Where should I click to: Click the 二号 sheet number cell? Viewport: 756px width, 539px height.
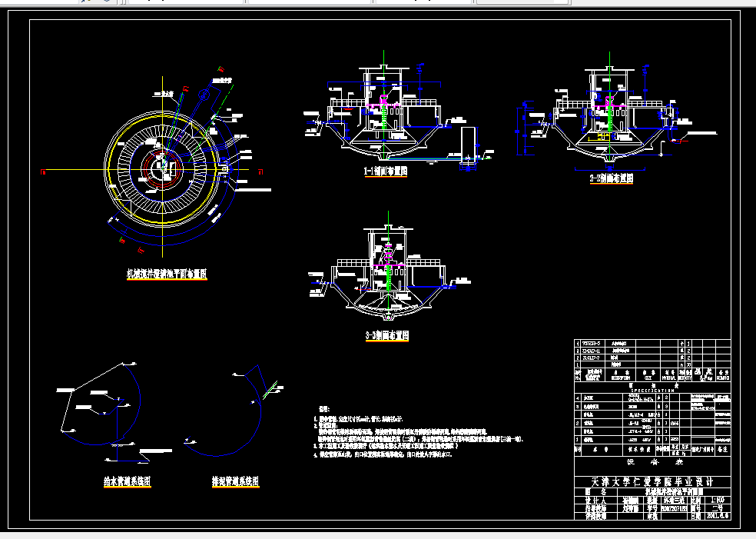pyautogui.click(x=718, y=508)
